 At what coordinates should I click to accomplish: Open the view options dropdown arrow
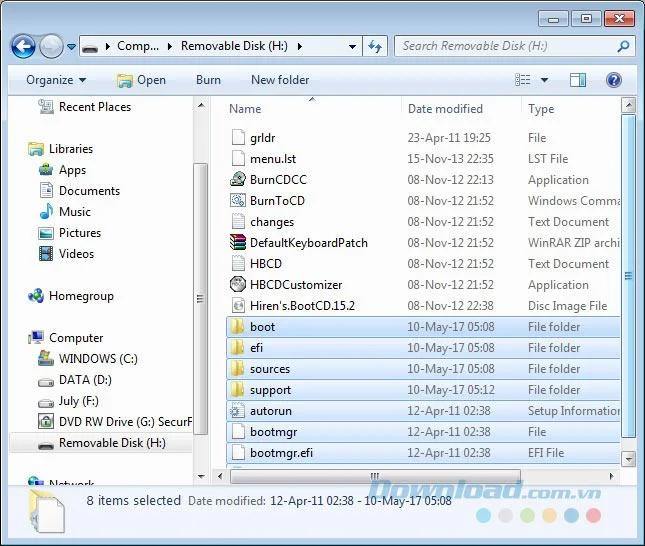tap(544, 80)
